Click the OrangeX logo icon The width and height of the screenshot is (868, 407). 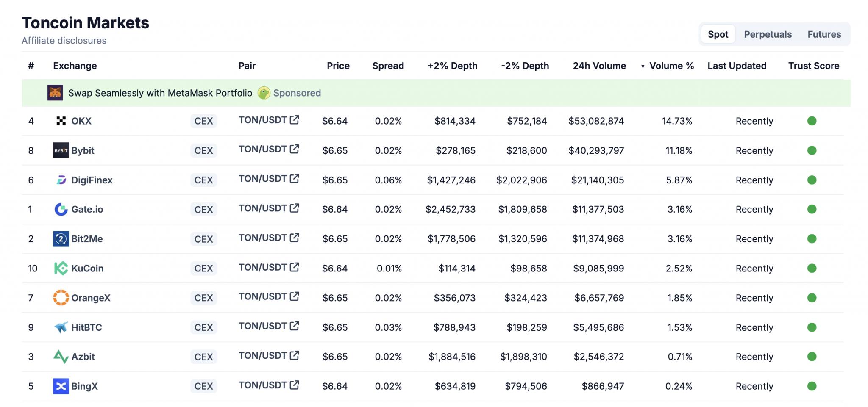point(61,298)
